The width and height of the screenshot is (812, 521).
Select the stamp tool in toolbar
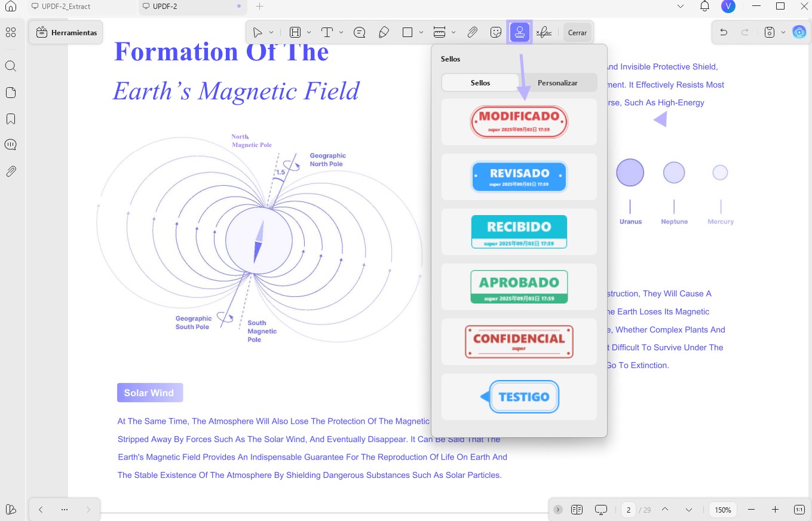click(x=519, y=32)
